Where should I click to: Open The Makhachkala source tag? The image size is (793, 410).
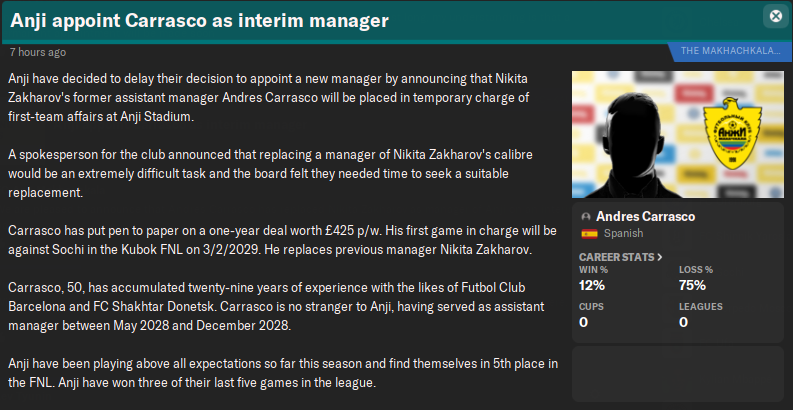[733, 51]
